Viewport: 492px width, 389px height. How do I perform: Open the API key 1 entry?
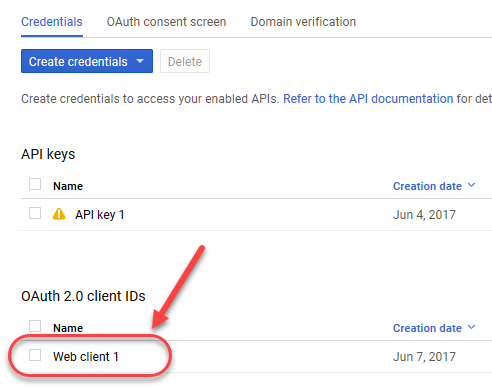(x=100, y=215)
